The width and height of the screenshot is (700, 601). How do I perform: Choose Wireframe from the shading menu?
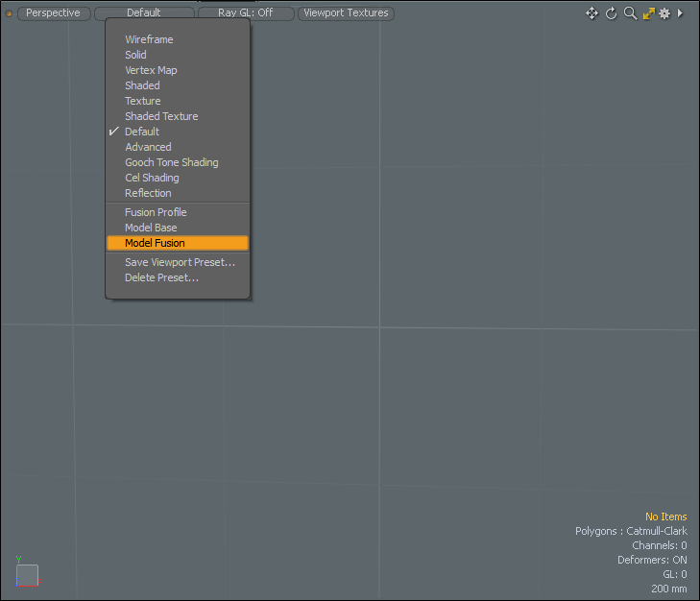pos(149,39)
